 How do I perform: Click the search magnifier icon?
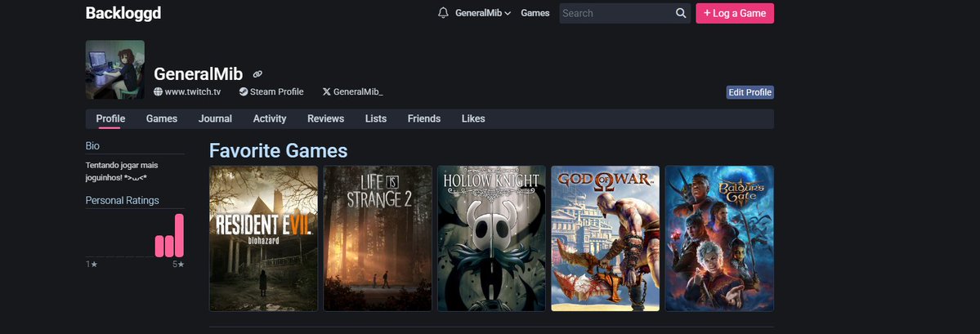tap(681, 13)
